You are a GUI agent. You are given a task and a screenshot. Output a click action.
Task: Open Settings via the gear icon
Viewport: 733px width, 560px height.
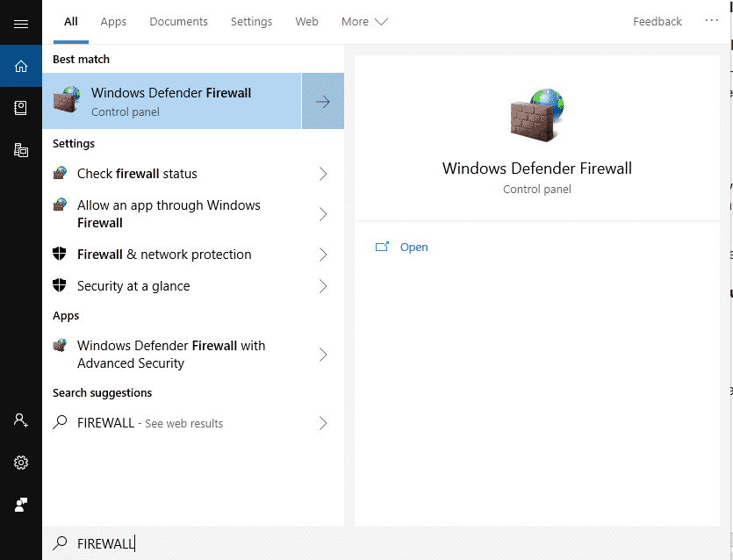[20, 463]
